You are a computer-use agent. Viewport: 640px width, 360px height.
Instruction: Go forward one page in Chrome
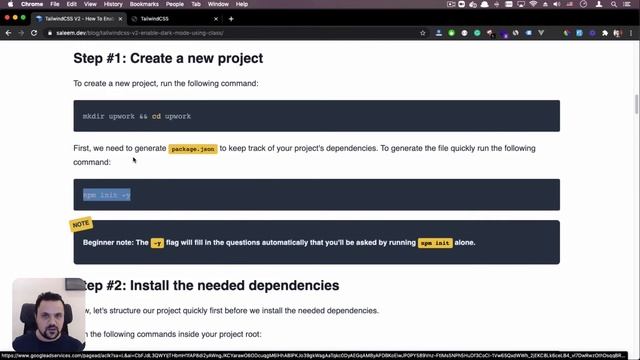(x=21, y=33)
